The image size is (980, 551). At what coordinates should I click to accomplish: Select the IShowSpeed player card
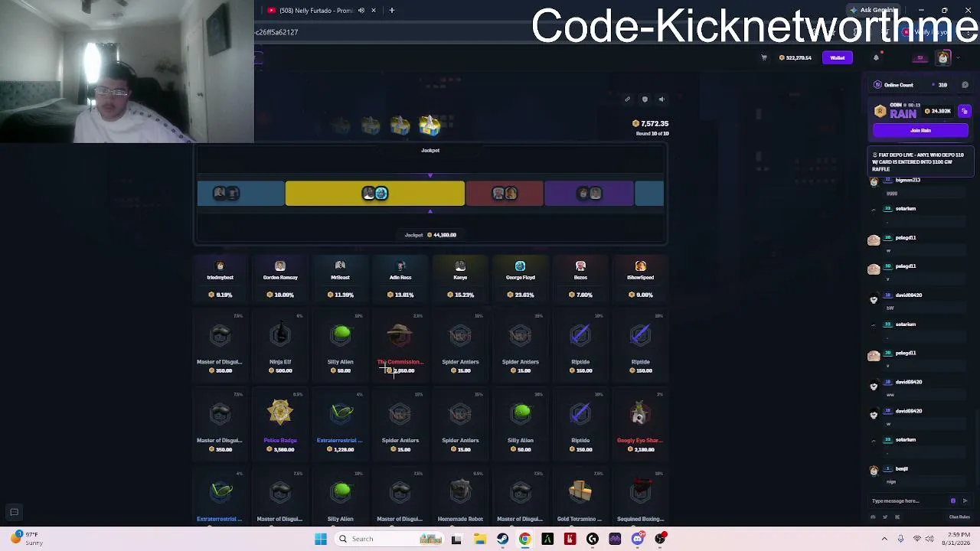click(x=641, y=280)
